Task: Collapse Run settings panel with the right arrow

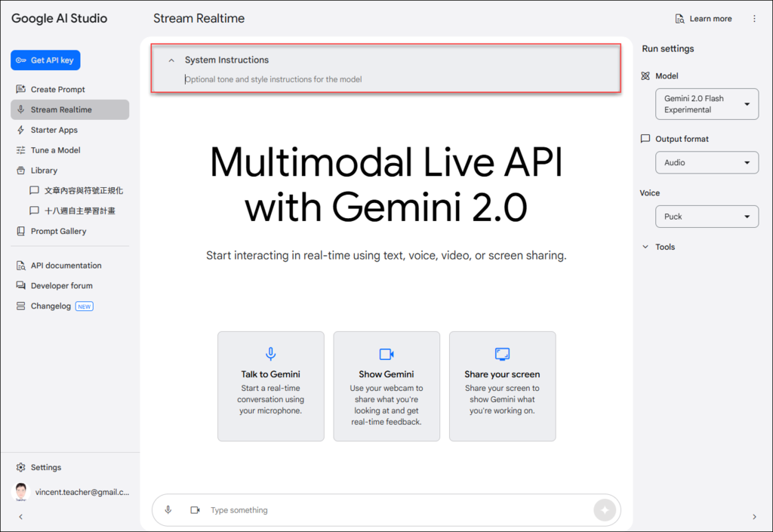Action: pyautogui.click(x=754, y=517)
